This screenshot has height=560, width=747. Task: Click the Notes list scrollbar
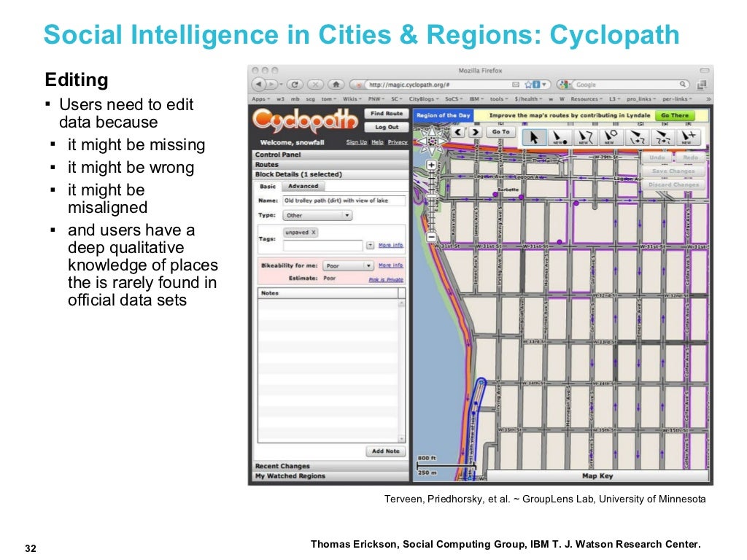pos(402,370)
